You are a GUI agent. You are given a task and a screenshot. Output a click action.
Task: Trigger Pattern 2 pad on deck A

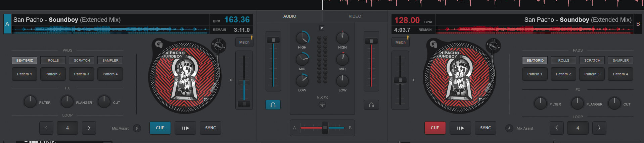[x=53, y=74]
